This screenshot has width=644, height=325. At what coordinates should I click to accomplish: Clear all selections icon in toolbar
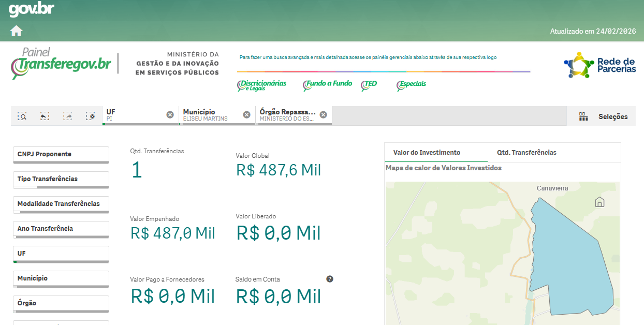pyautogui.click(x=91, y=116)
